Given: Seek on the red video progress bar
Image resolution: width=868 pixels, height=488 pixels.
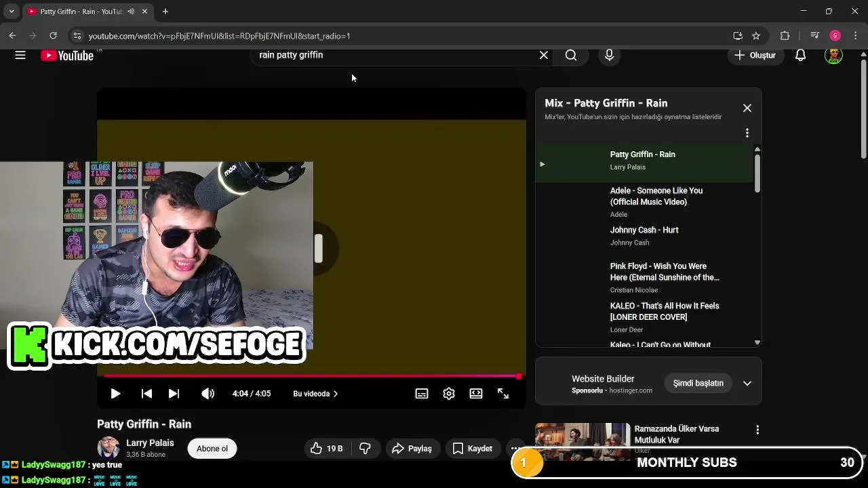Looking at the screenshot, I should [311, 375].
